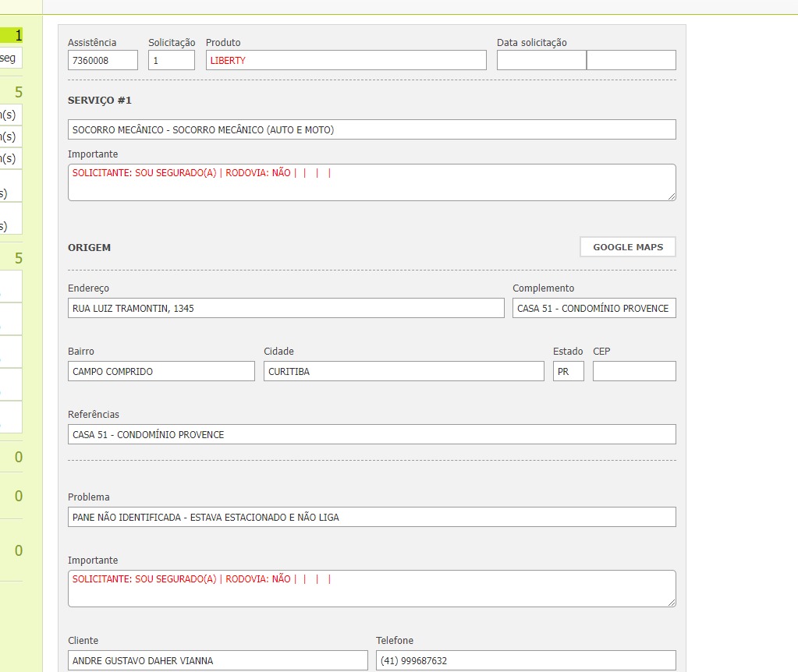Focus the Bairro field Campo Comprido
Image resolution: width=798 pixels, height=672 pixels.
(x=161, y=371)
